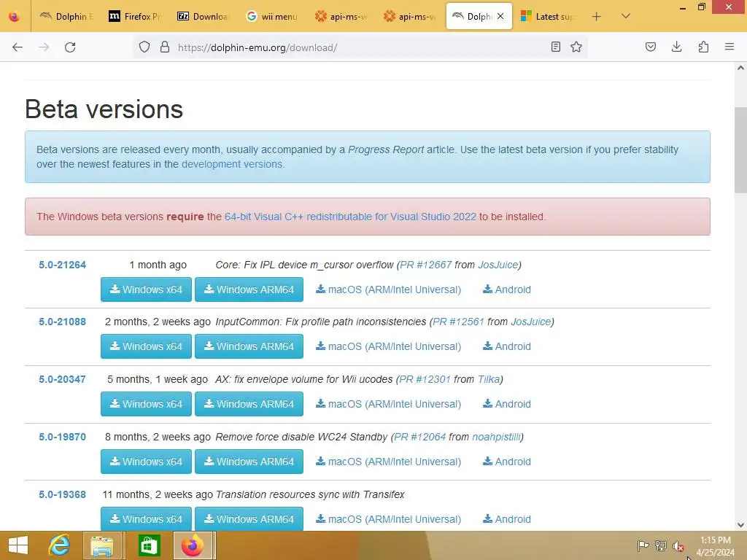Download 5.0-21088 macOS universal build

(x=388, y=346)
